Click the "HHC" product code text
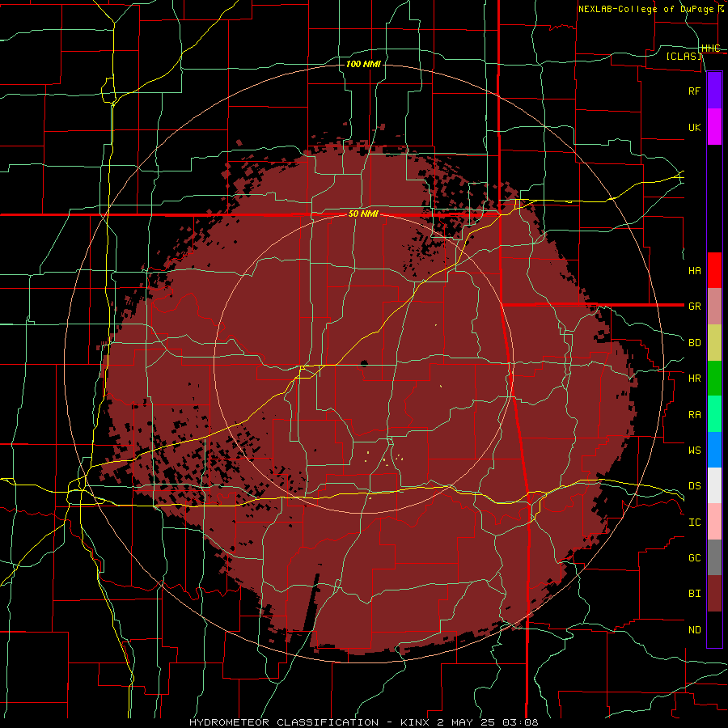Image resolution: width=728 pixels, height=728 pixels. click(711, 49)
